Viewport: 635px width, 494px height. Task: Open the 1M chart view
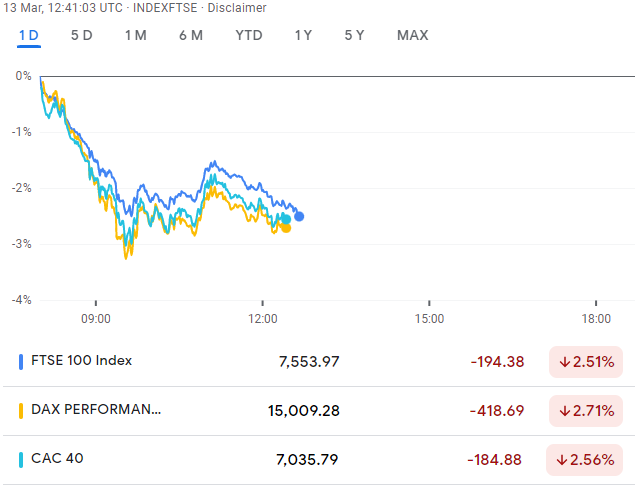click(135, 35)
